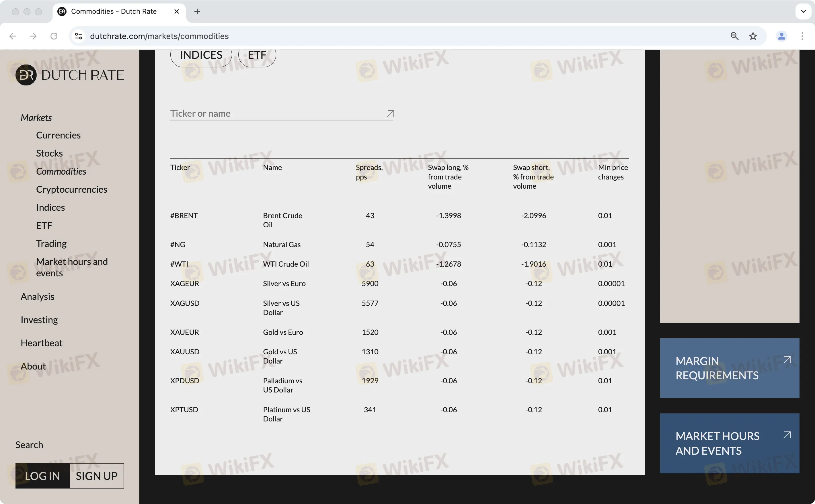Switch to the INDICES filter
The height and width of the screenshot is (504, 815).
click(x=201, y=55)
